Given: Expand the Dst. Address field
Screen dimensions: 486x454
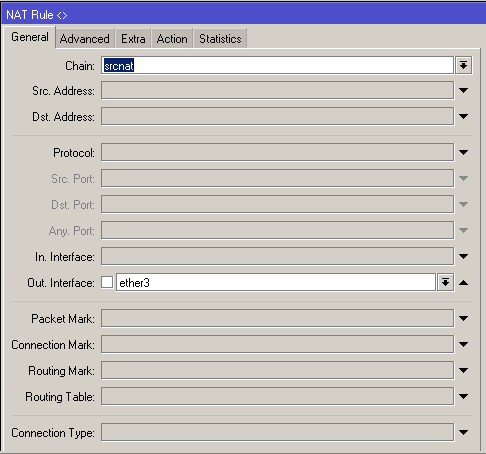Looking at the screenshot, I should tap(463, 116).
